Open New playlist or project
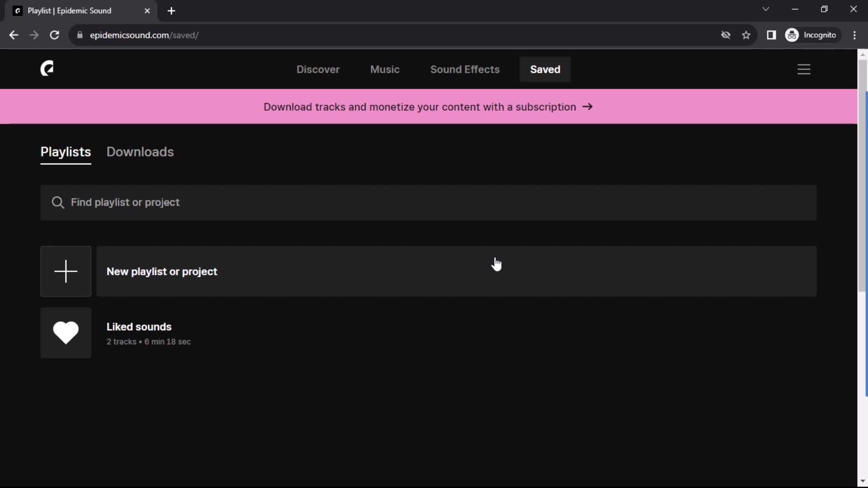Image resolution: width=868 pixels, height=488 pixels. [x=162, y=271]
